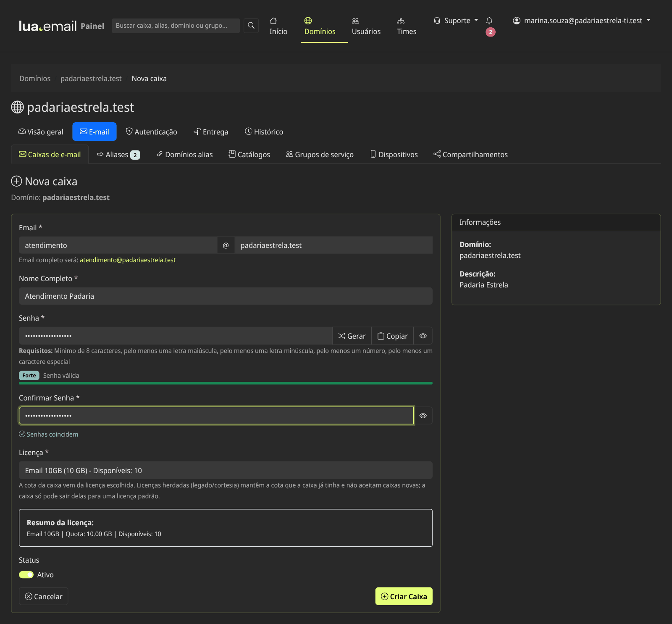This screenshot has height=624, width=672.
Task: Open the Autenticação tab
Action: [x=152, y=132]
